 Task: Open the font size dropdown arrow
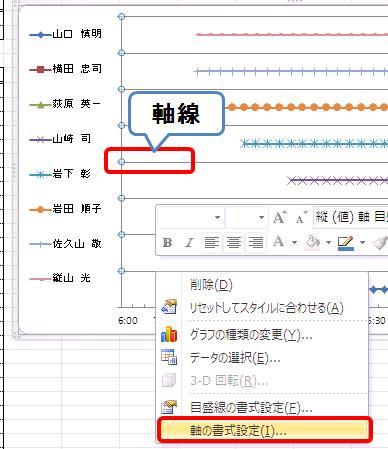point(262,218)
